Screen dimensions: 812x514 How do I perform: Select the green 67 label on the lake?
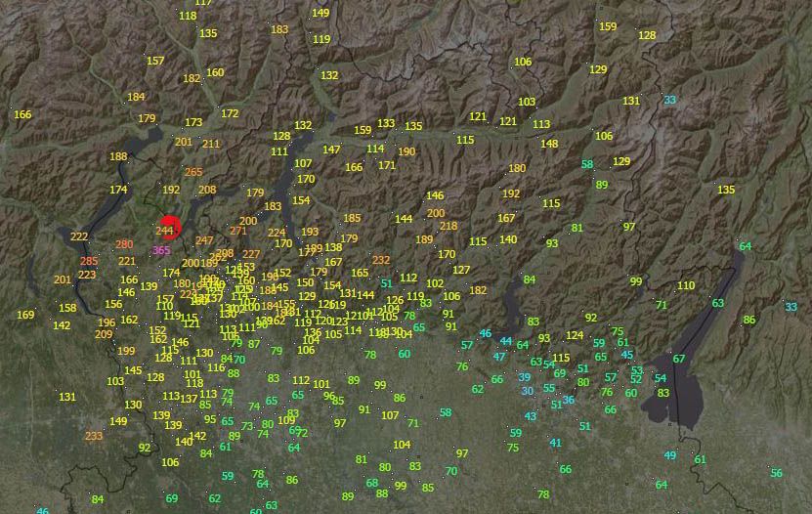679,359
